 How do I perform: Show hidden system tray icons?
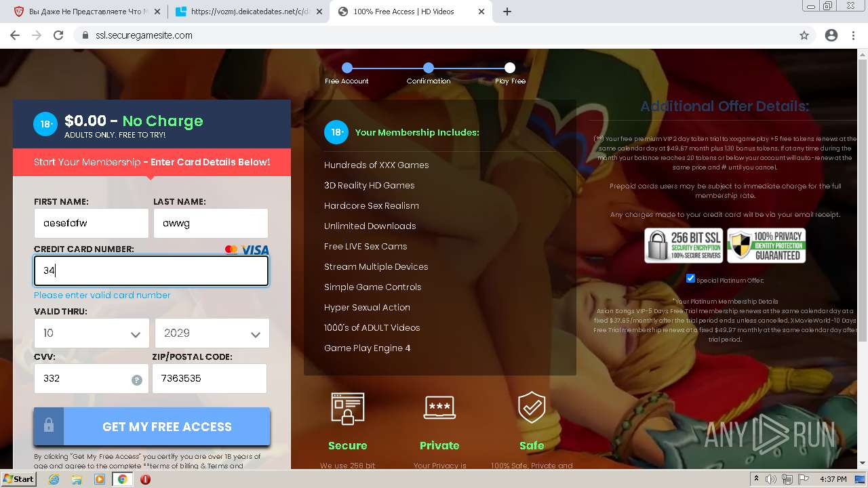pyautogui.click(x=757, y=479)
